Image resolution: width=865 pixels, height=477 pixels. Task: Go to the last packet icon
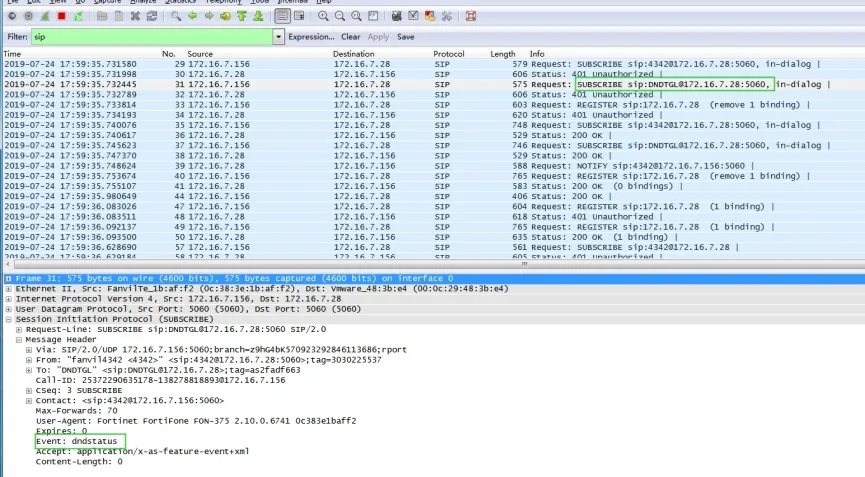[x=259, y=16]
